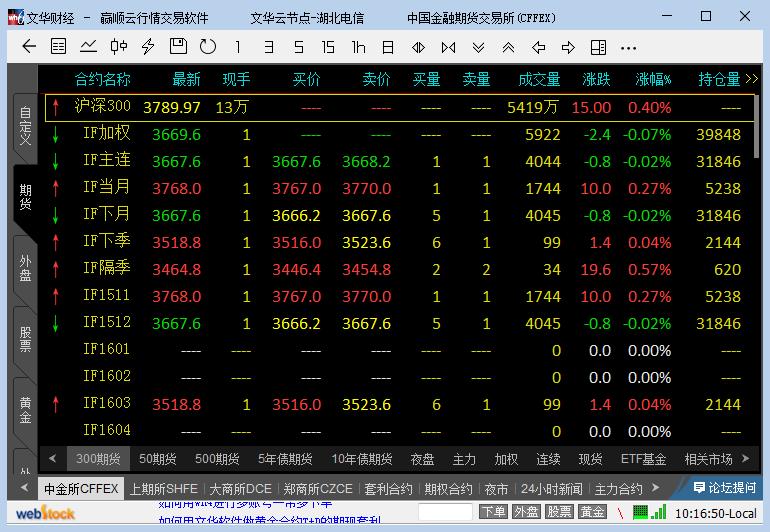
Task: Click the 下单 button in the status bar
Action: pos(493,512)
